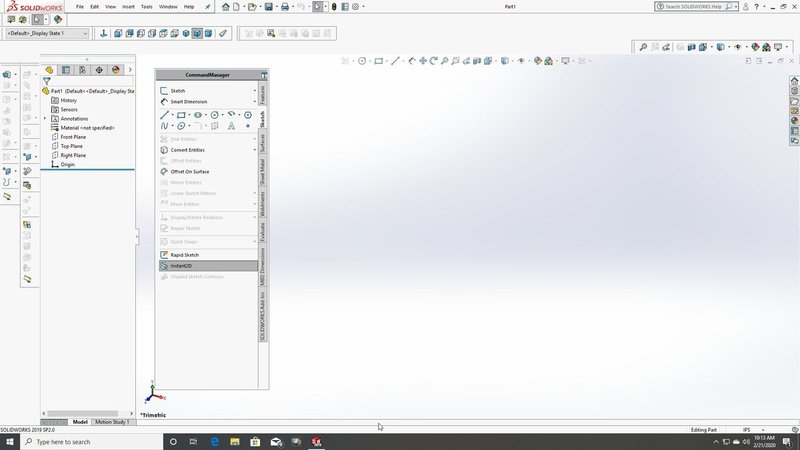Screen dimensions: 800x450
Task: Select the Line sketch tool
Action: click(164, 115)
